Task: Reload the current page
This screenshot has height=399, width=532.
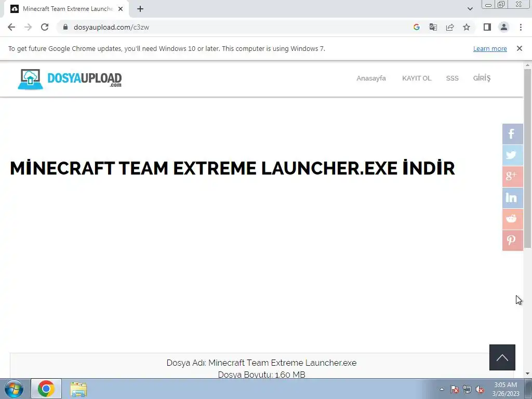Action: pos(45,27)
